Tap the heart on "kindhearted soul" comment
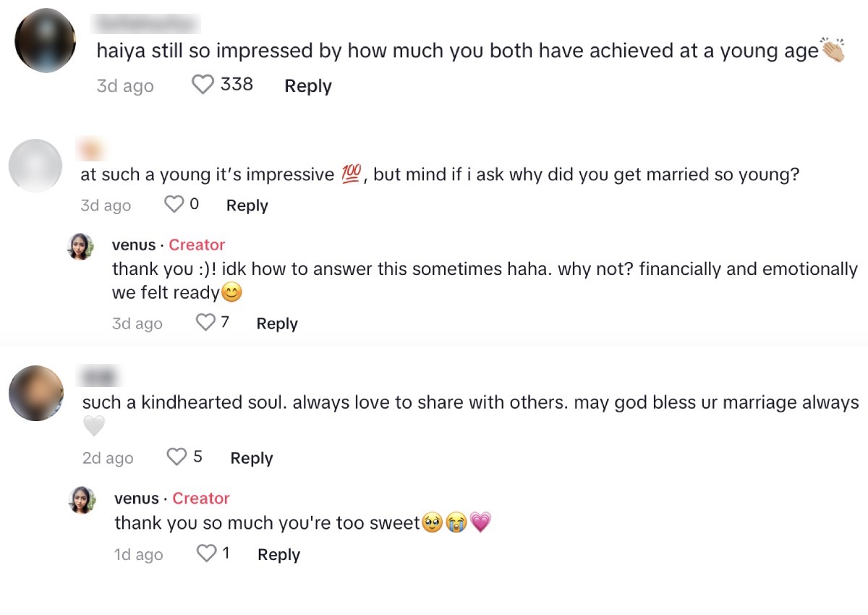Screen dimensions: 868x615 coord(177,457)
